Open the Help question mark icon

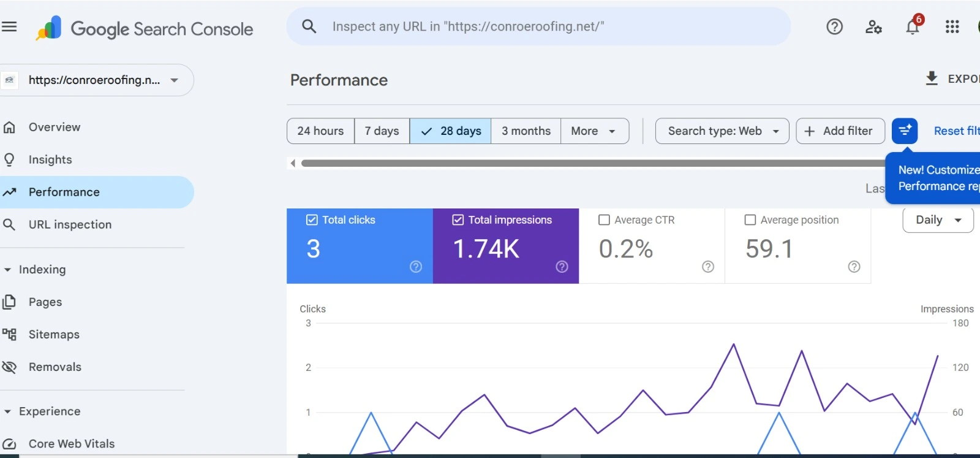[x=834, y=26]
